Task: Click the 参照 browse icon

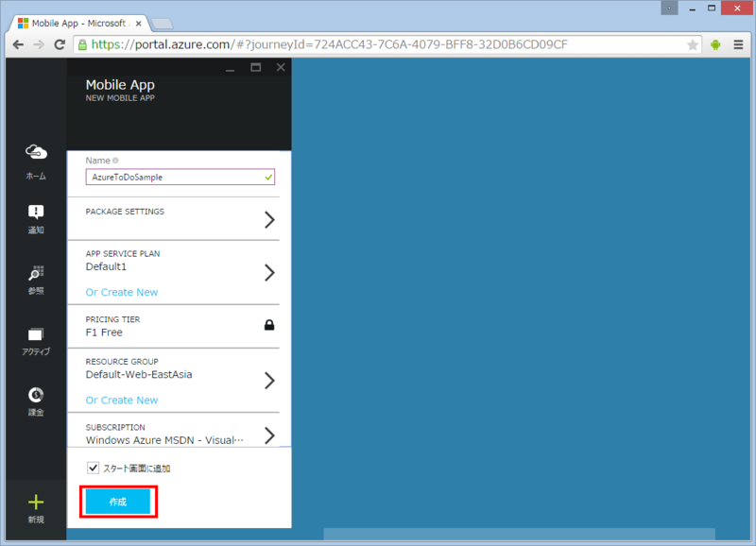Action: (36, 273)
